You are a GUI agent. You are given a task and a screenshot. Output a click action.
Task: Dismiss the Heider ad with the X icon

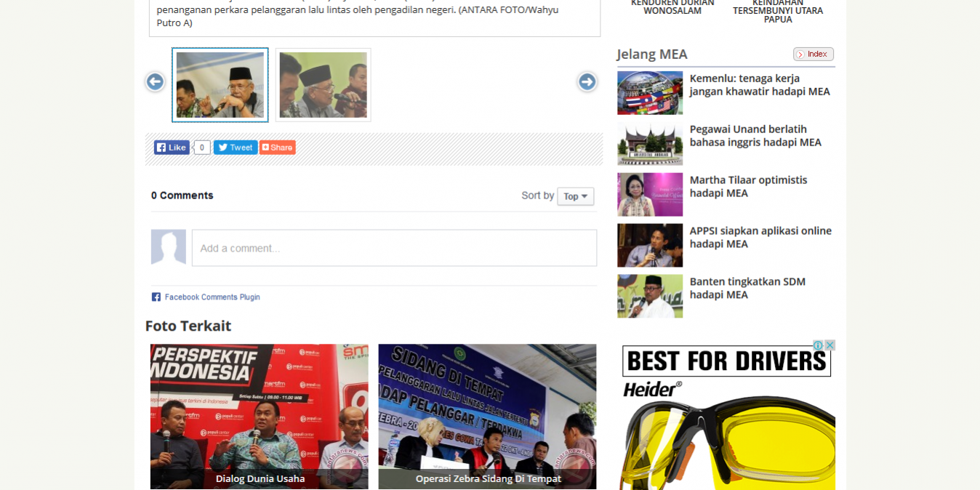click(x=830, y=344)
